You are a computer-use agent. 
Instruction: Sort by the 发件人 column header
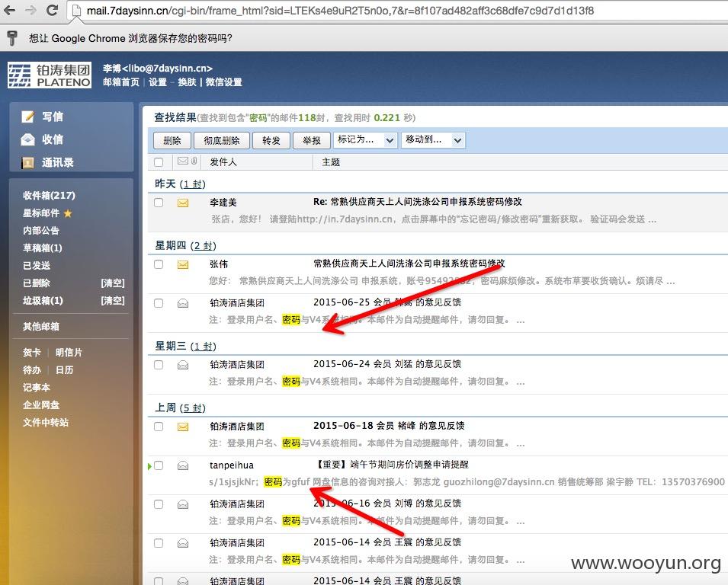tap(223, 162)
